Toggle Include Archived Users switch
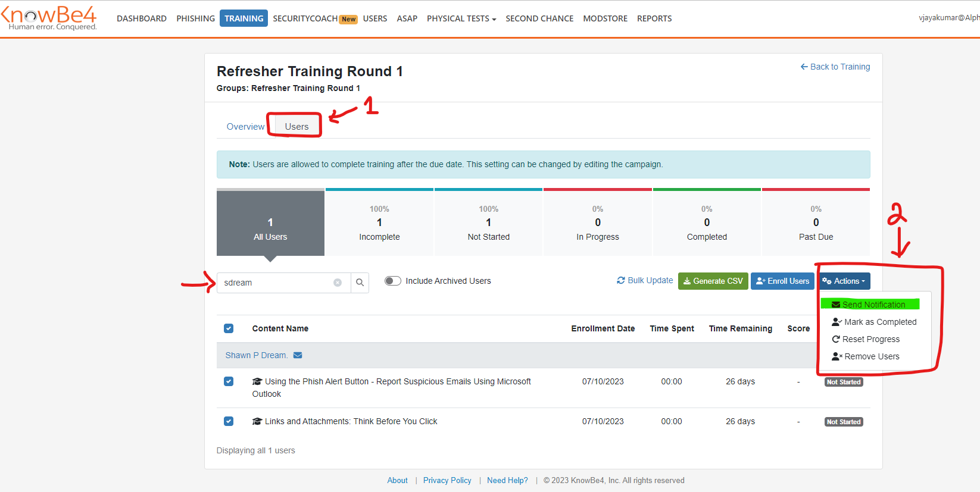This screenshot has width=980, height=492. tap(392, 281)
